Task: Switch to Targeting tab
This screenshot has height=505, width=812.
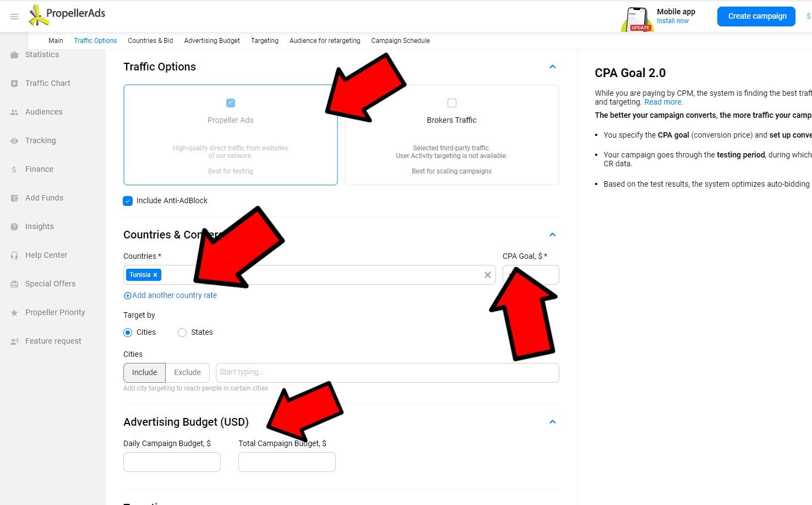Action: pyautogui.click(x=264, y=41)
